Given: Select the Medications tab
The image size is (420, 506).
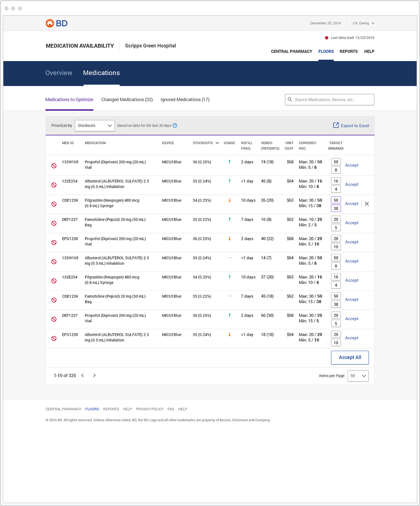Looking at the screenshot, I should pyautogui.click(x=102, y=73).
